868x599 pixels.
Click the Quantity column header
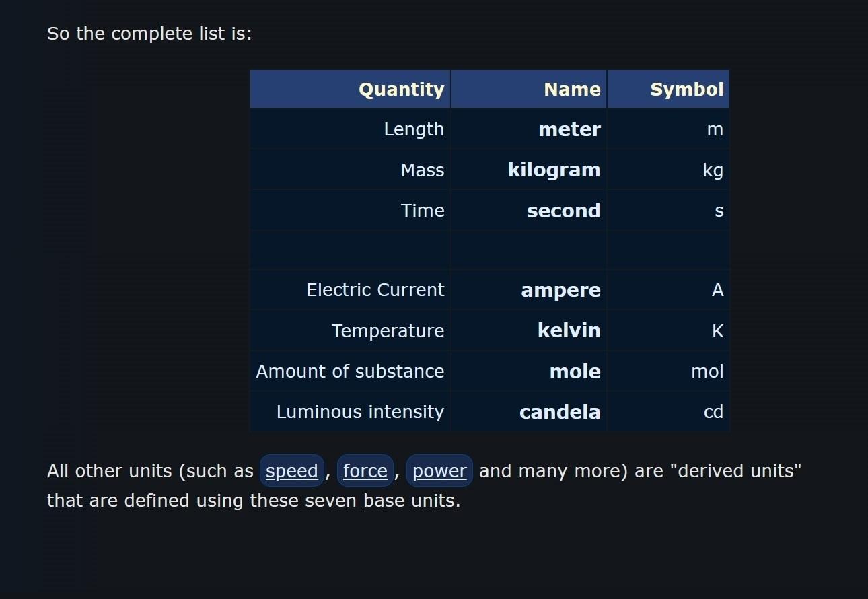[x=401, y=90]
